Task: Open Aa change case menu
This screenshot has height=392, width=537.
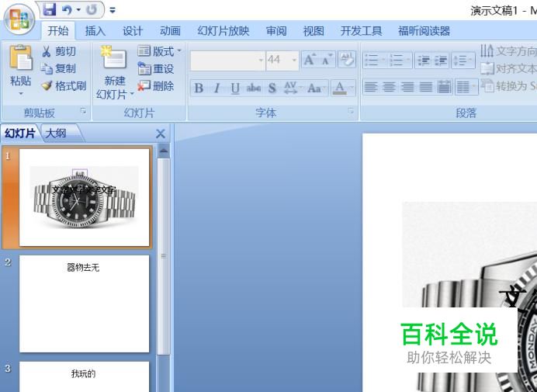Action: coord(316,88)
